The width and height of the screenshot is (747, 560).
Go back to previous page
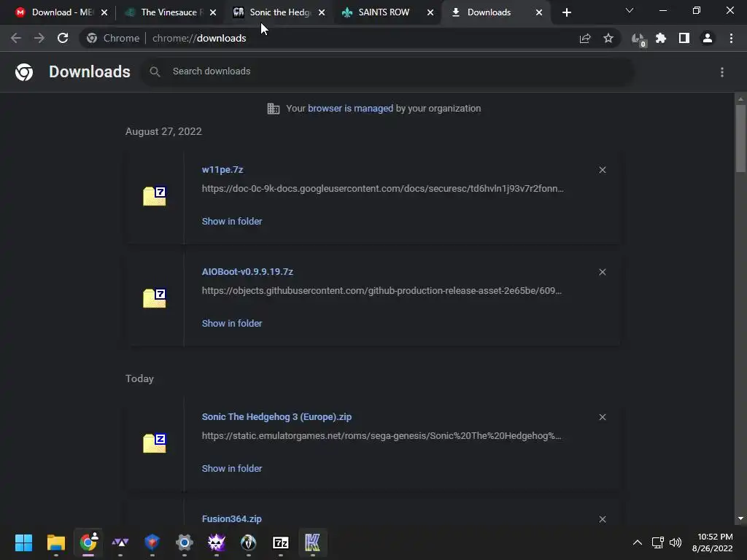tap(16, 38)
